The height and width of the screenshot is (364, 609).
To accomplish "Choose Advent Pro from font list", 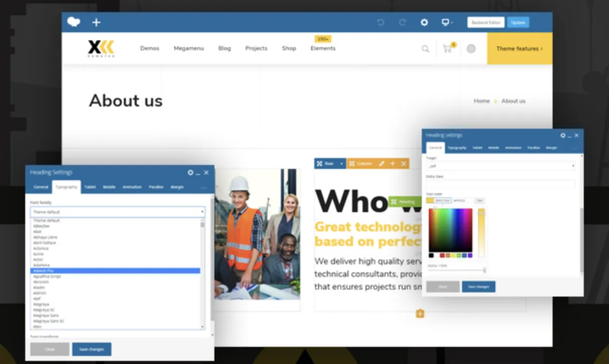I will click(x=115, y=270).
